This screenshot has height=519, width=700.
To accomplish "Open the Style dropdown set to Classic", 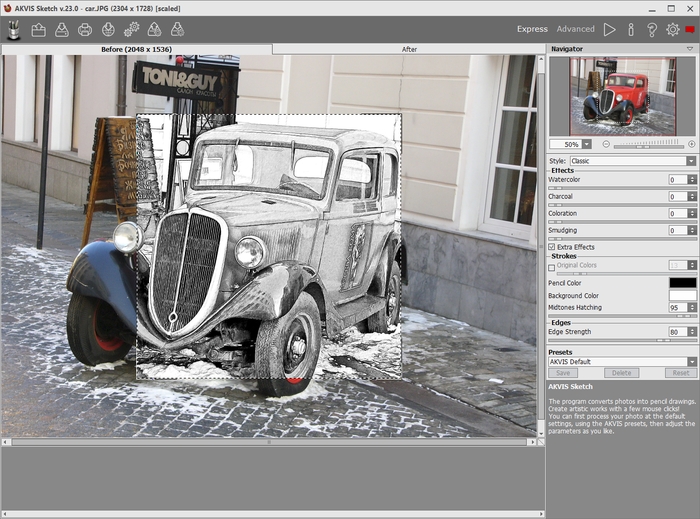I will pos(633,161).
